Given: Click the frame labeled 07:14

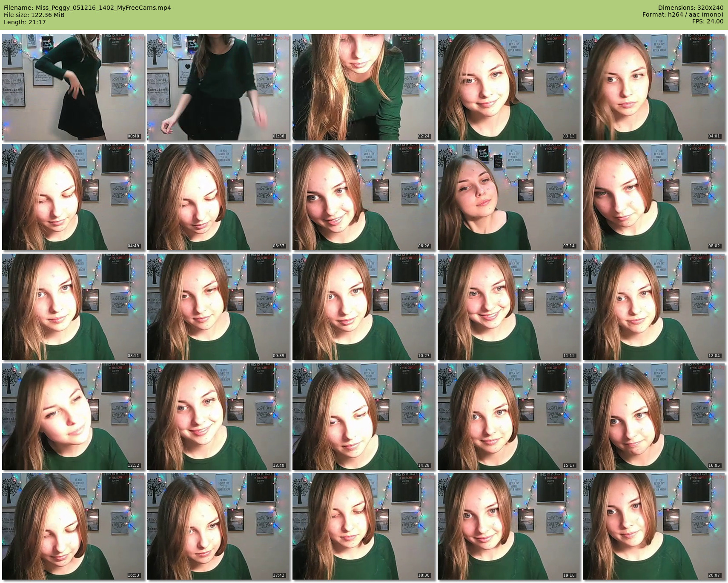Looking at the screenshot, I should click(x=509, y=197).
